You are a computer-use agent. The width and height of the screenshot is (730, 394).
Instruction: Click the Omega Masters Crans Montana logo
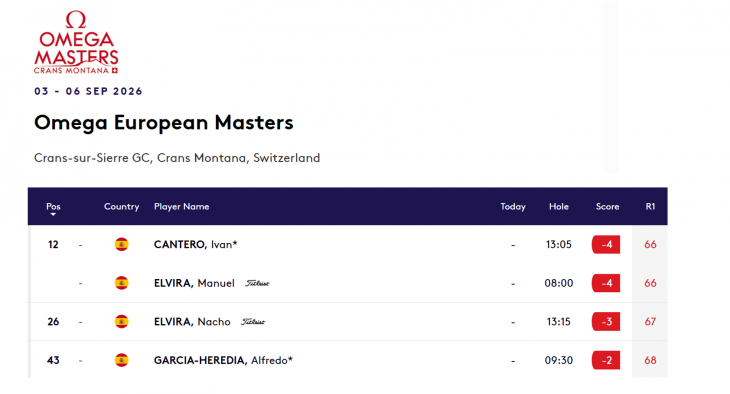click(76, 42)
